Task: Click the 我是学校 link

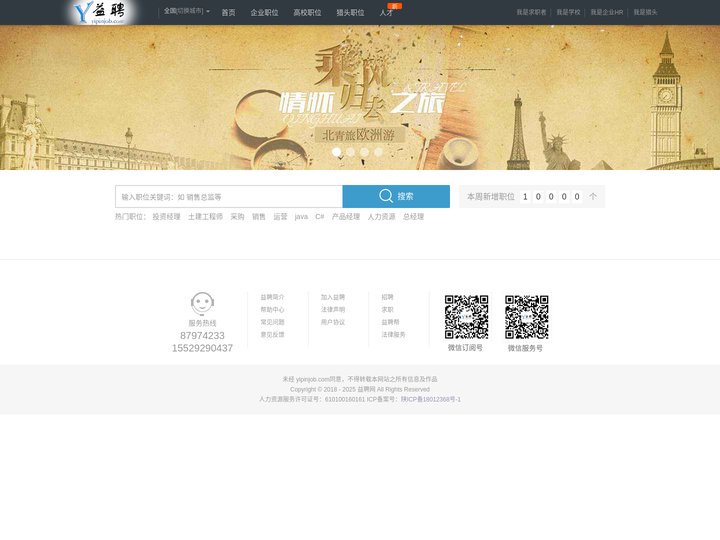Action: pos(568,12)
